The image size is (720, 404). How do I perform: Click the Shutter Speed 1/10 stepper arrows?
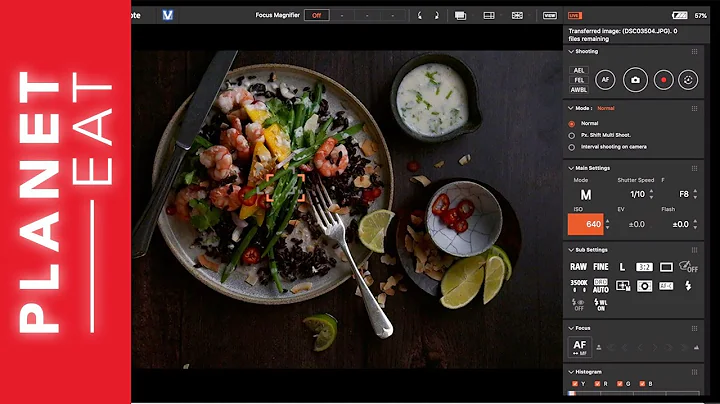click(x=651, y=194)
